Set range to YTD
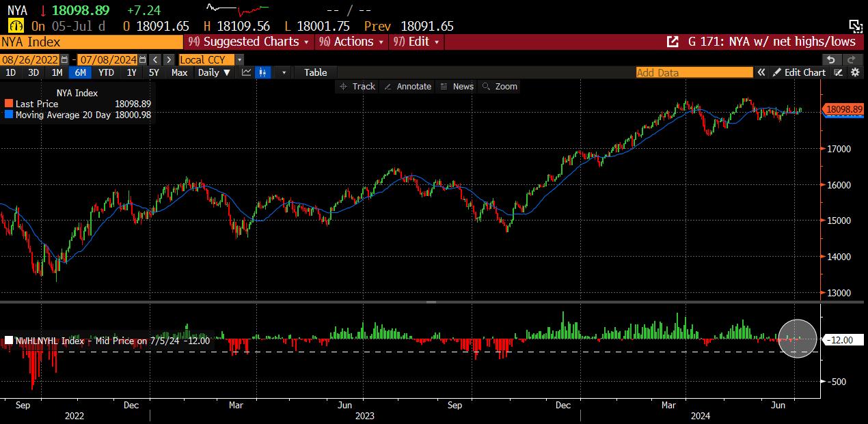The width and height of the screenshot is (868, 424). [106, 72]
